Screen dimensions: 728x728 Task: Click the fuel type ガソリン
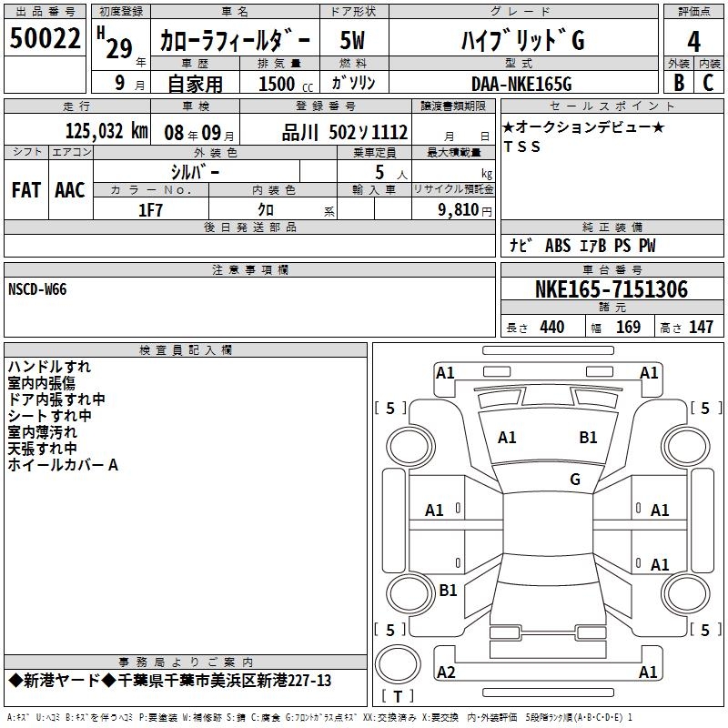point(353,83)
